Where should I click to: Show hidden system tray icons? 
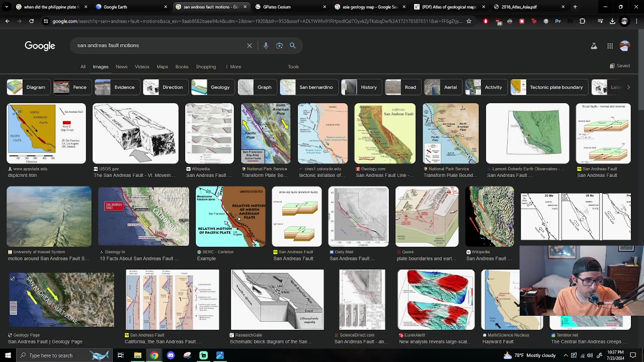click(566, 355)
